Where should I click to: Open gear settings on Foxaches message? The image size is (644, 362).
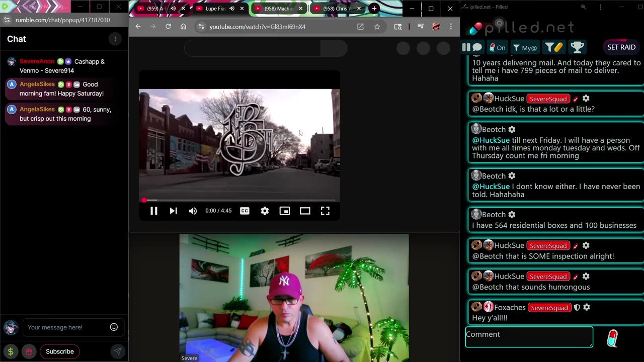click(x=587, y=307)
